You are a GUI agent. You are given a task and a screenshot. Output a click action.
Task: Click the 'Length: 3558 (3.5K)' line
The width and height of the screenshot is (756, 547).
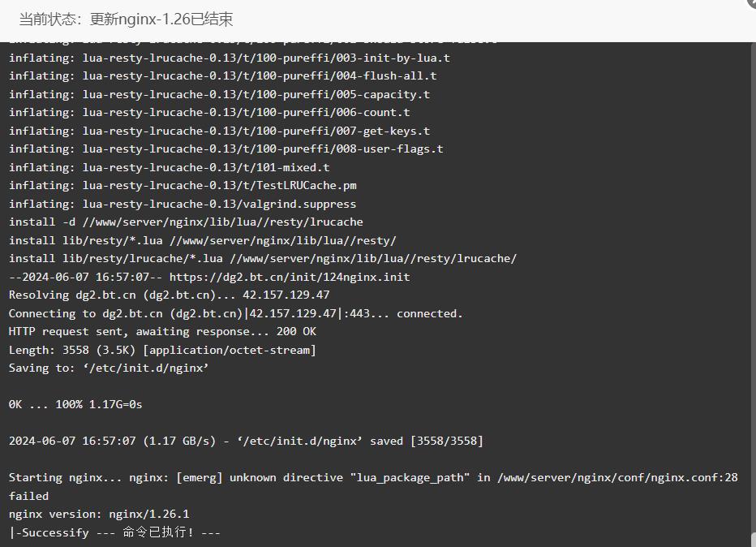pos(162,351)
